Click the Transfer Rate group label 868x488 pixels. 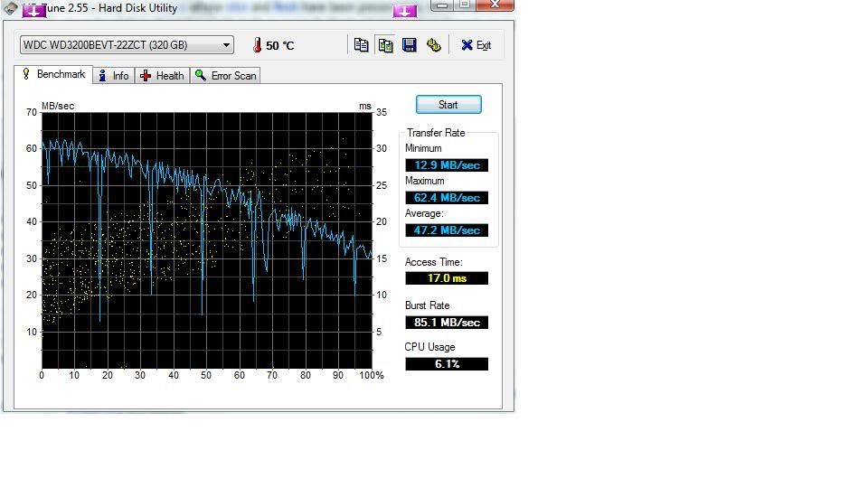point(436,133)
